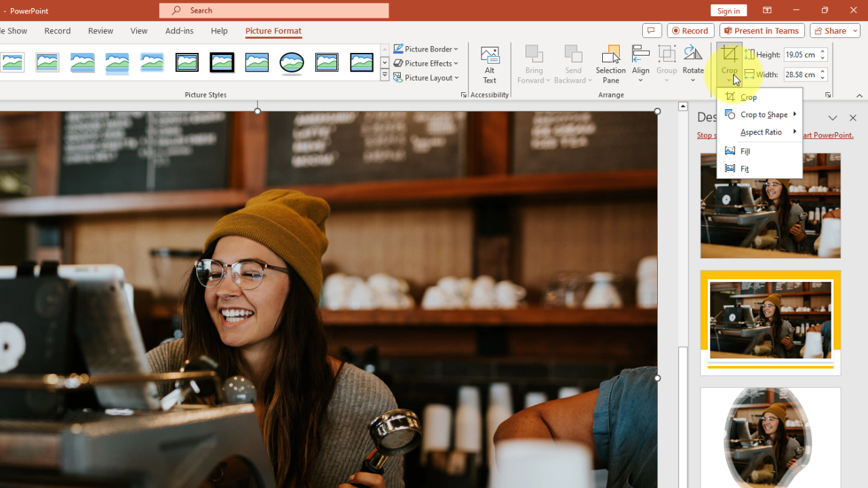Select the oval-framed design idea
This screenshot has width=868, height=488.
click(x=770, y=438)
